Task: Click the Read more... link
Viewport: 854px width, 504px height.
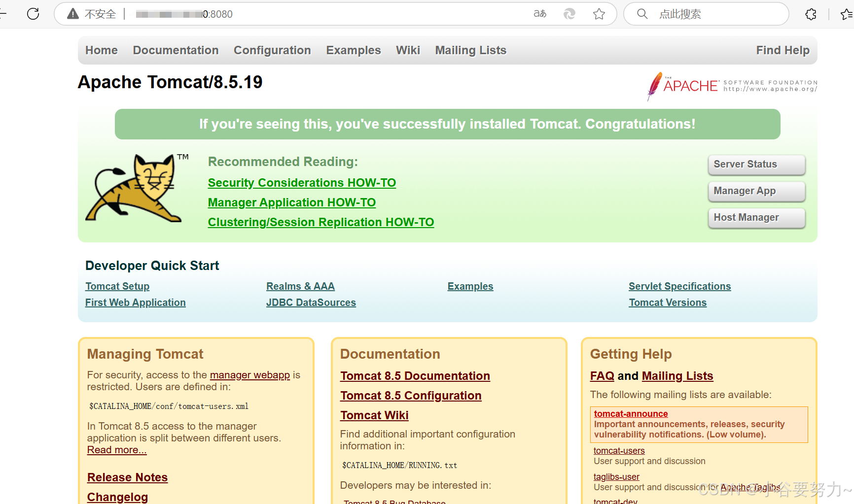Action: (117, 450)
